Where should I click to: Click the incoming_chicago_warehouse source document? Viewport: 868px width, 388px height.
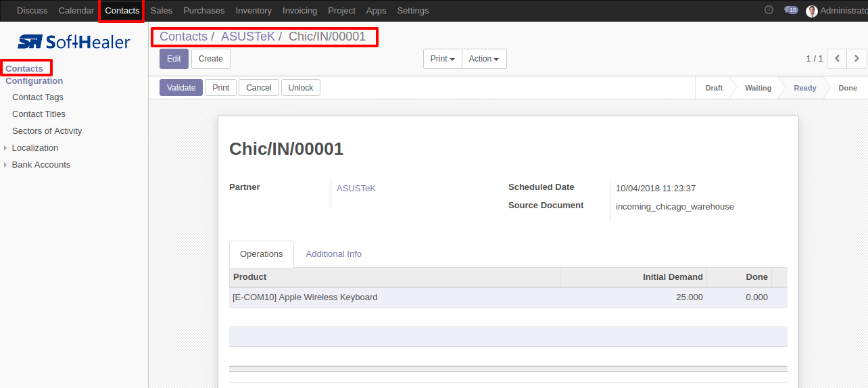tap(675, 207)
